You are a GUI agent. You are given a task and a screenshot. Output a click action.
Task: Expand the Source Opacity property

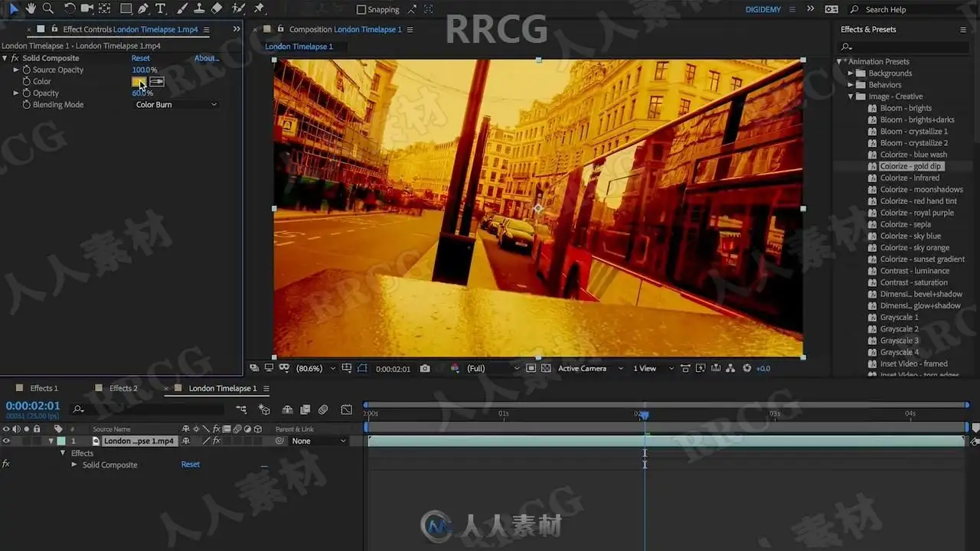coord(16,70)
